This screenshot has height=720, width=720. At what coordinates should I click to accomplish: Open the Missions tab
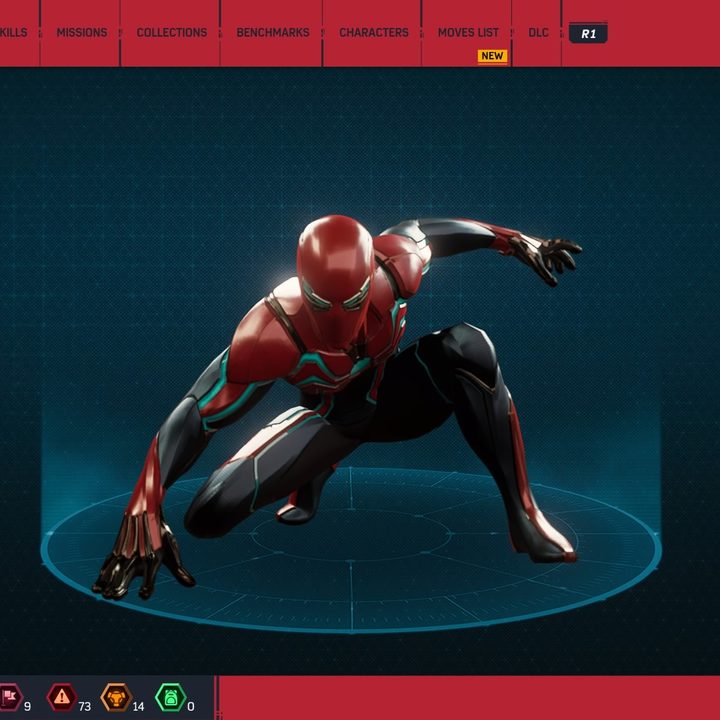(82, 33)
